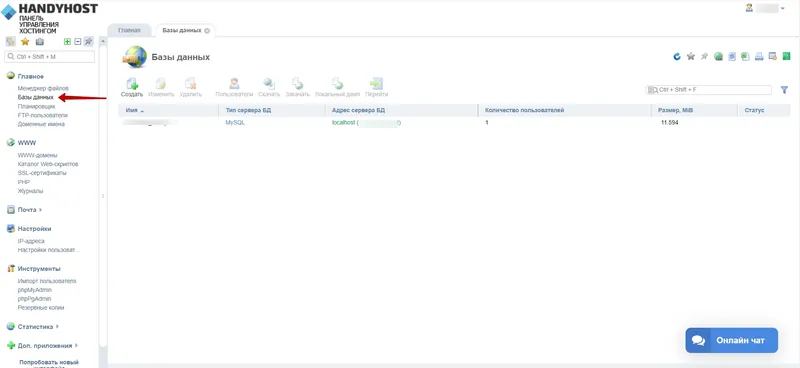Open SSL-сертификаты in sidebar
The height and width of the screenshot is (368, 800).
coord(42,173)
